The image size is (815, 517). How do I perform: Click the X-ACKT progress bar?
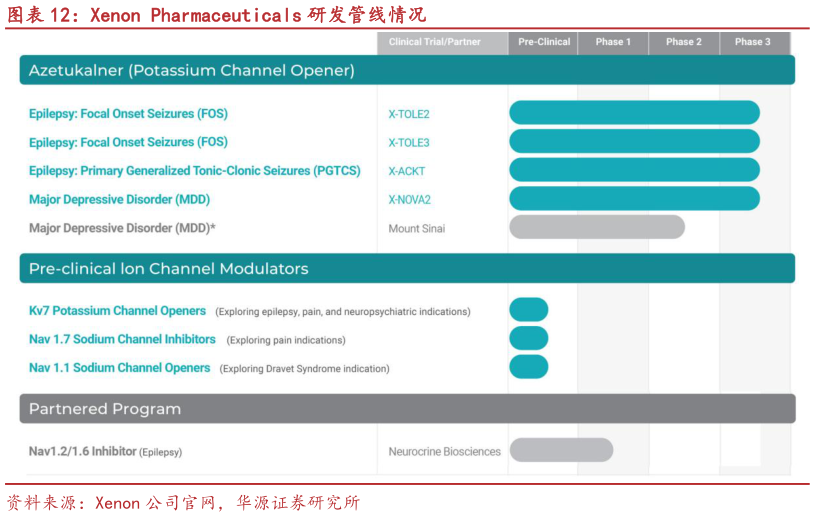(635, 170)
